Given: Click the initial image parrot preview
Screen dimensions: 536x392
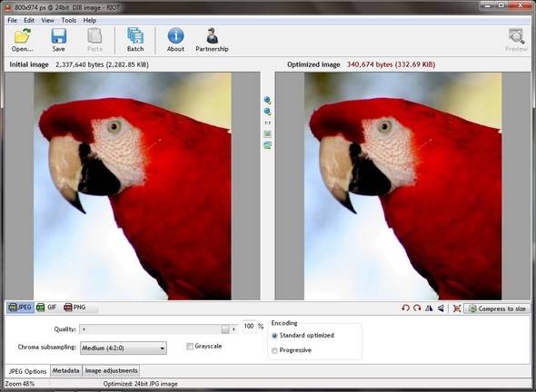Looking at the screenshot, I should [x=133, y=186].
